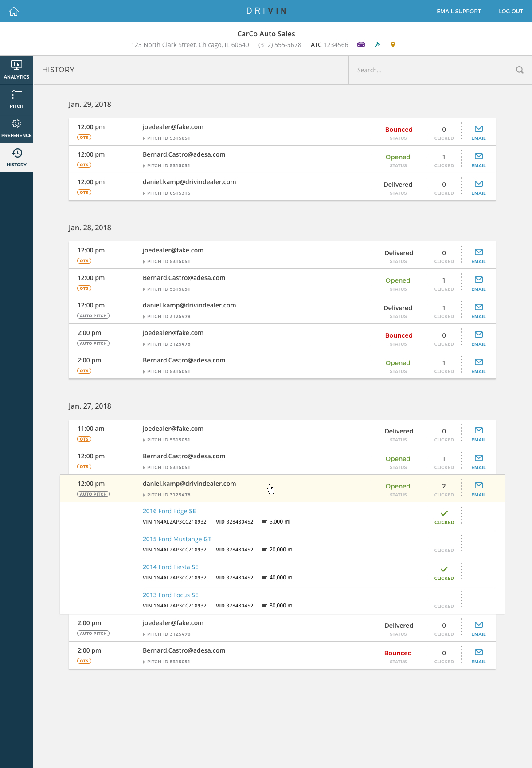The image size is (532, 768).
Task: Click the Bounced status in Jan. 29 joedealer row
Action: coord(399,130)
